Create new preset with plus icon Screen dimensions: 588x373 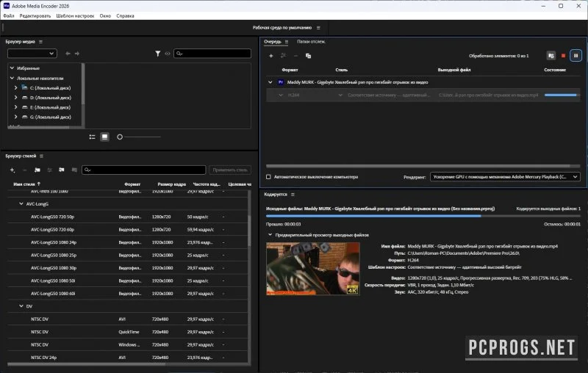[x=12, y=170]
